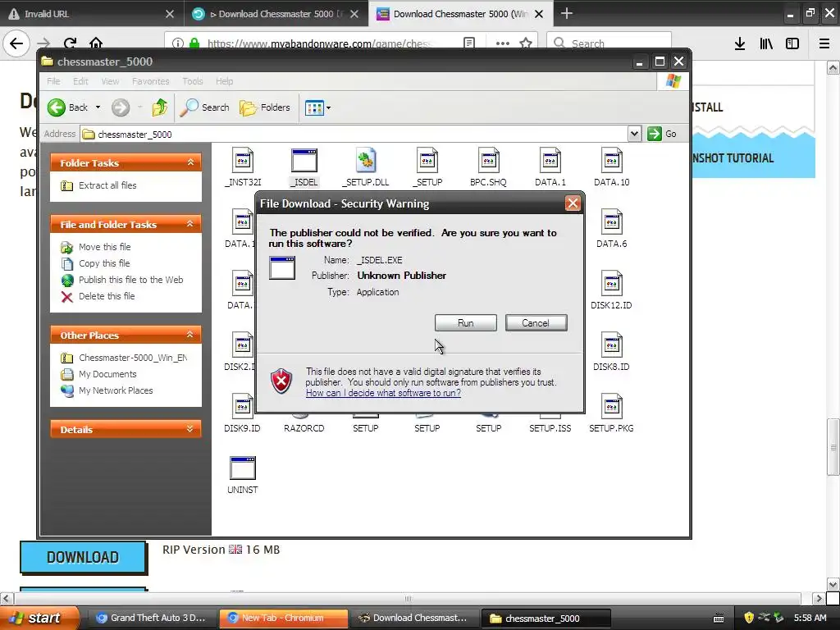This screenshot has width=840, height=630.
Task: Open the File menu in Explorer
Action: [x=53, y=81]
